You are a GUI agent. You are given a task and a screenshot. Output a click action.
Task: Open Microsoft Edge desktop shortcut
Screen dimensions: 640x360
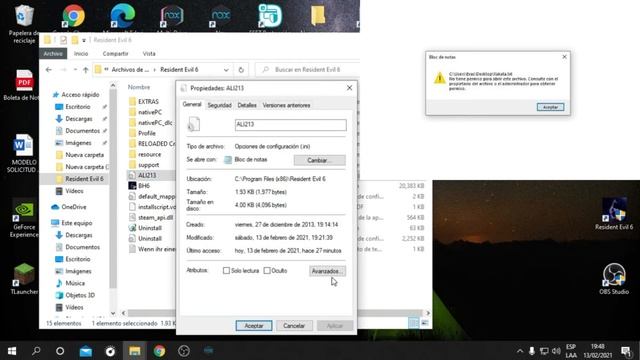(122, 16)
